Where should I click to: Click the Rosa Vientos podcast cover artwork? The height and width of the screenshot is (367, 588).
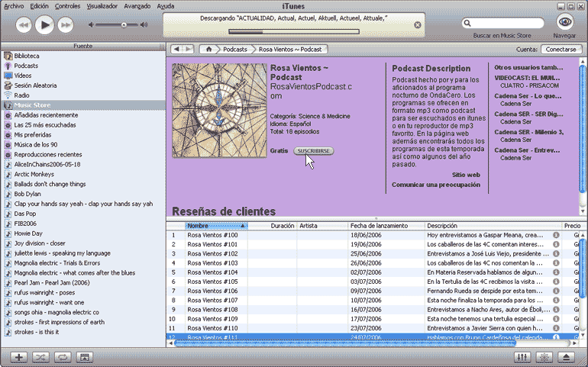pyautogui.click(x=219, y=110)
